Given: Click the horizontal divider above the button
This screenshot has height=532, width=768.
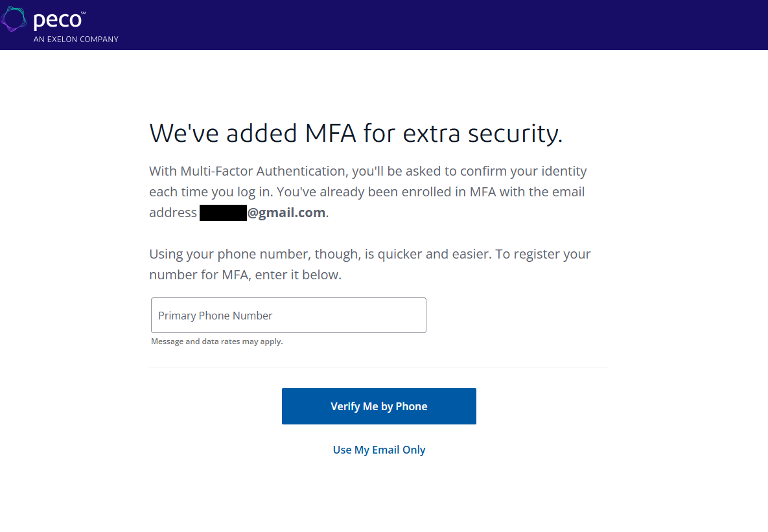Looking at the screenshot, I should pyautogui.click(x=378, y=367).
